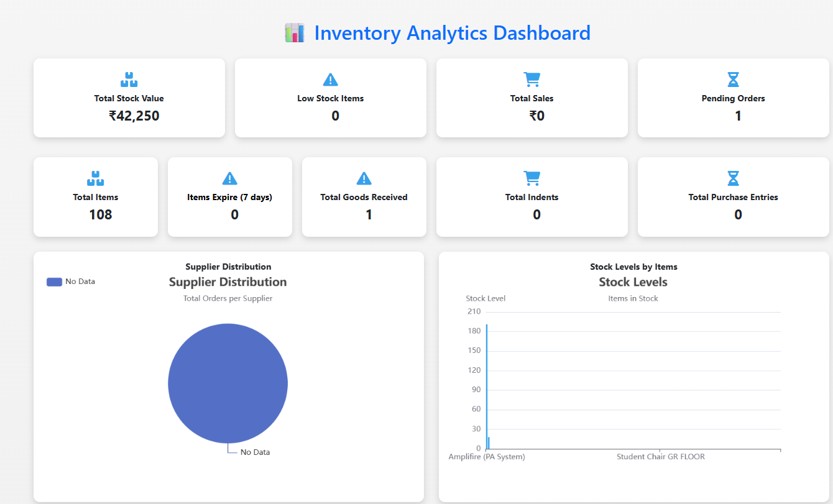Click the 'Stock Levels by Items' card title

(634, 267)
